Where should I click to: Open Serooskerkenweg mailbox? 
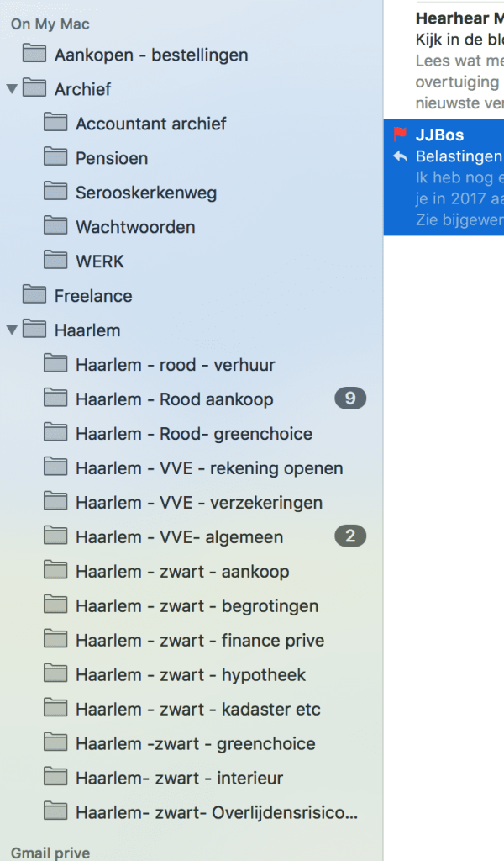pos(146,193)
